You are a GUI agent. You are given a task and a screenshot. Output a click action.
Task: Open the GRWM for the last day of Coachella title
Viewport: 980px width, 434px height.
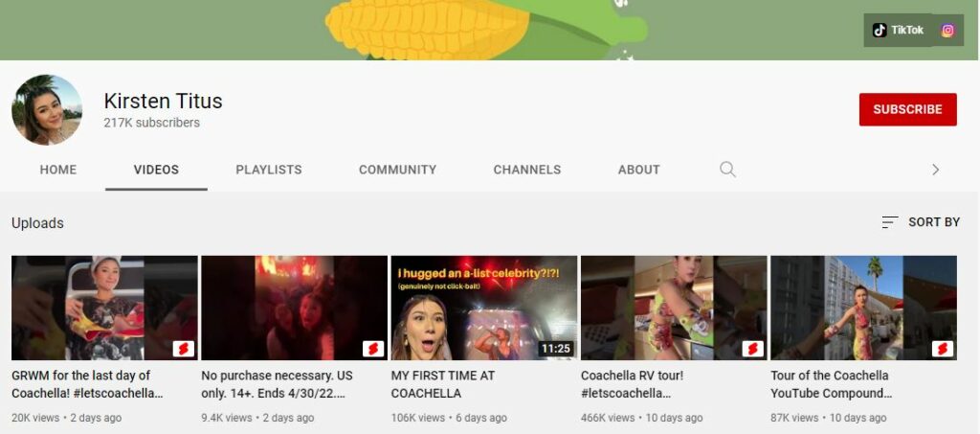(87, 384)
